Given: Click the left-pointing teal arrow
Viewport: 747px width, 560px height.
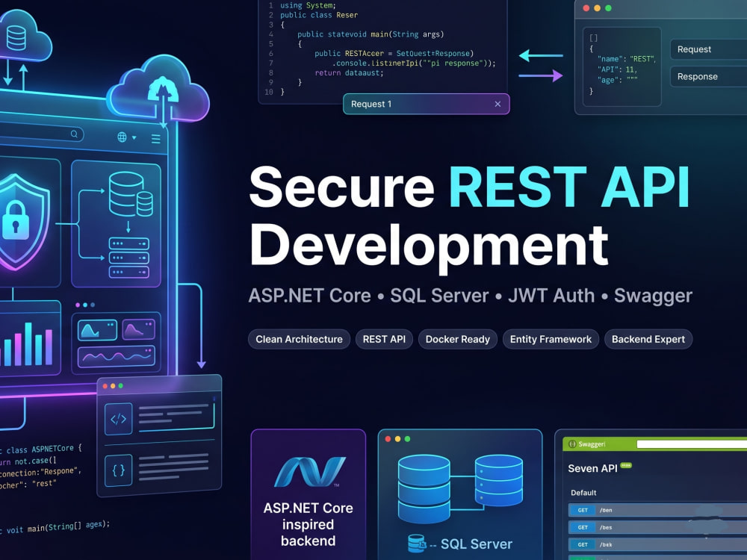Looking at the screenshot, I should click(541, 56).
